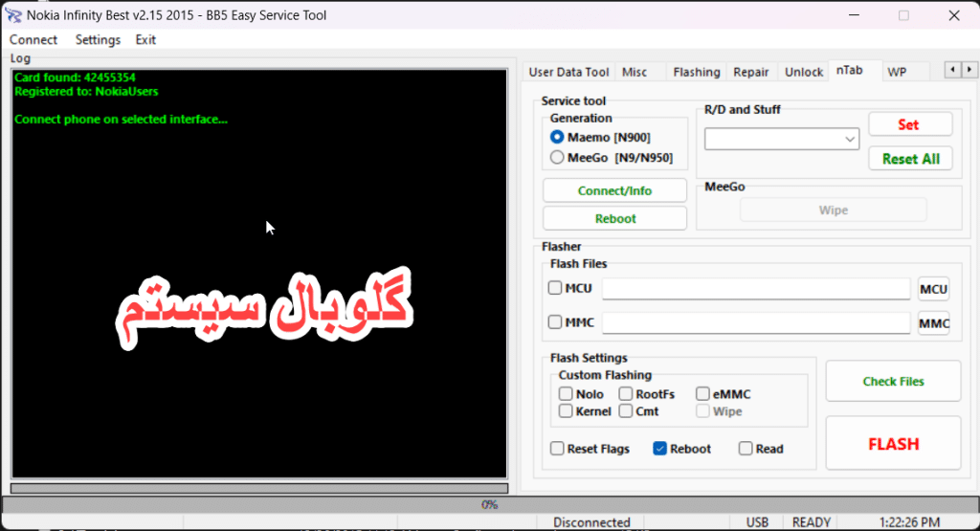Viewport: 980px width, 531px height.
Task: Switch to the Unlock tab
Action: coord(803,72)
